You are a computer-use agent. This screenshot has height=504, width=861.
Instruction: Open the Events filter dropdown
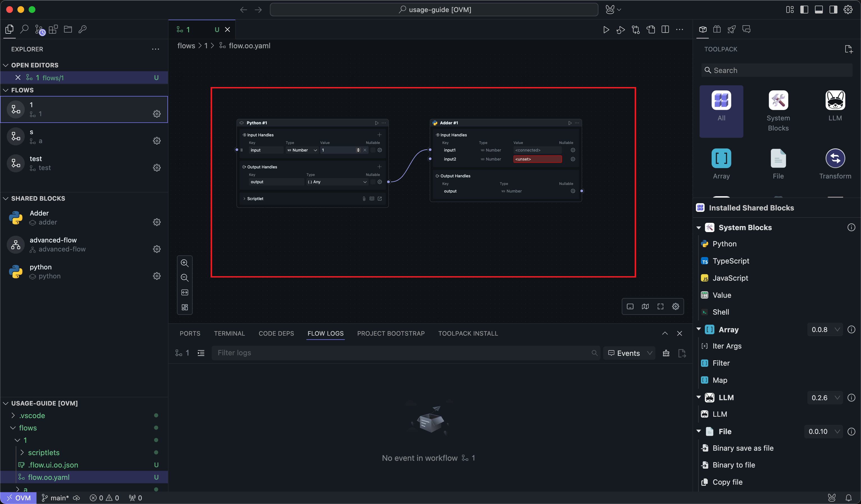pyautogui.click(x=630, y=353)
